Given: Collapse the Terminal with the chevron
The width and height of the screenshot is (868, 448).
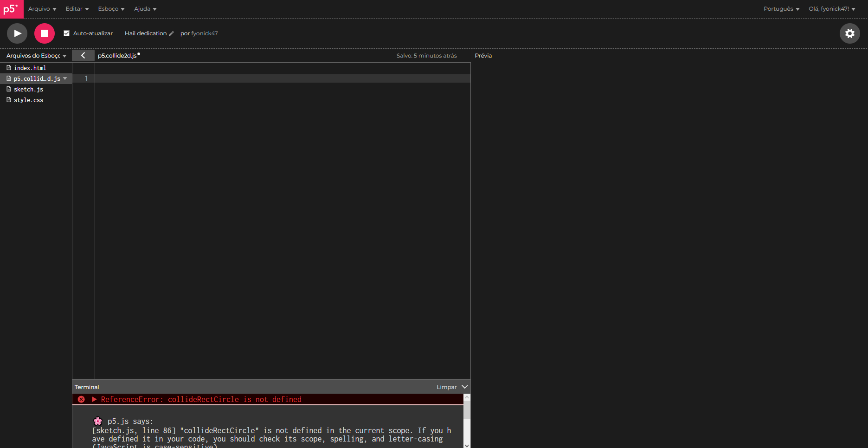Looking at the screenshot, I should click(x=465, y=387).
